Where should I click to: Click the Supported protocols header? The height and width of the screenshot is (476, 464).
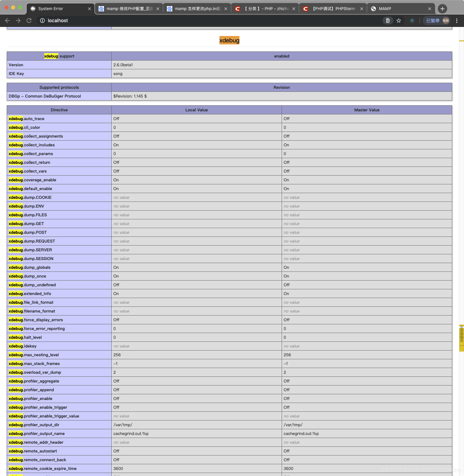coord(59,87)
